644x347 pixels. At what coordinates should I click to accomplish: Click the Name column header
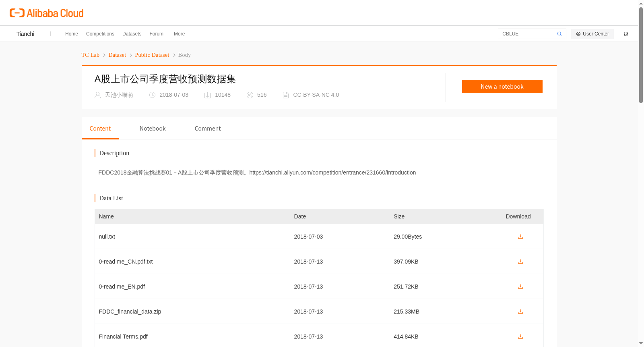106,216
